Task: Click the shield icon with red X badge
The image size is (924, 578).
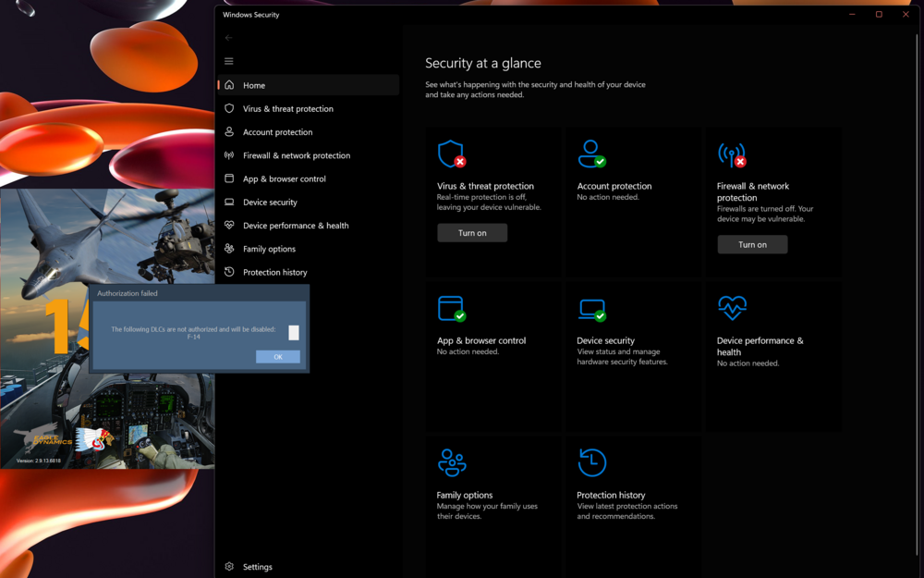Action: click(x=451, y=154)
